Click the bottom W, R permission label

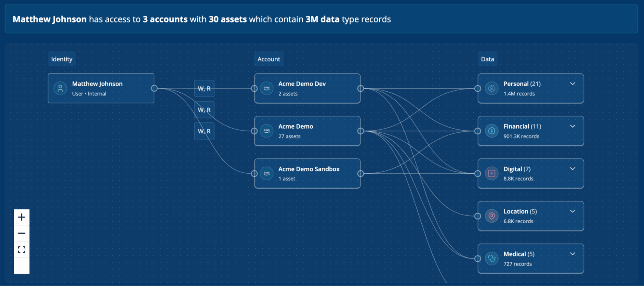click(204, 131)
